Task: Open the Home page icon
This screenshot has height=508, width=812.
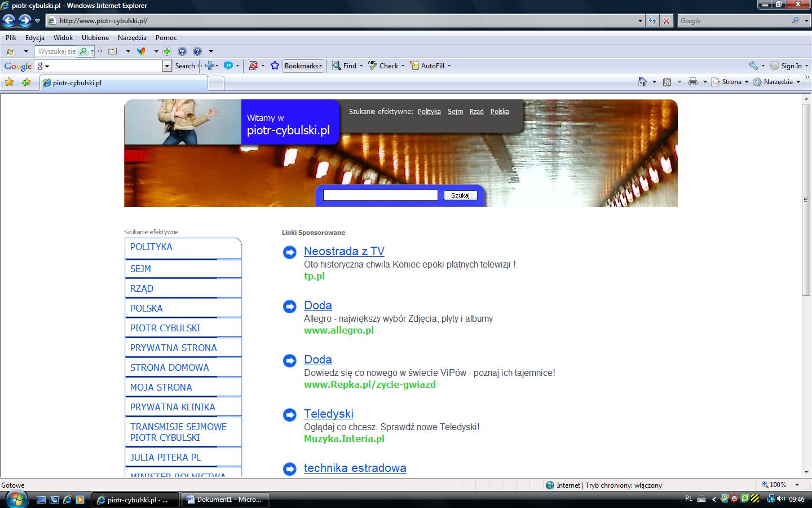Action: [642, 82]
